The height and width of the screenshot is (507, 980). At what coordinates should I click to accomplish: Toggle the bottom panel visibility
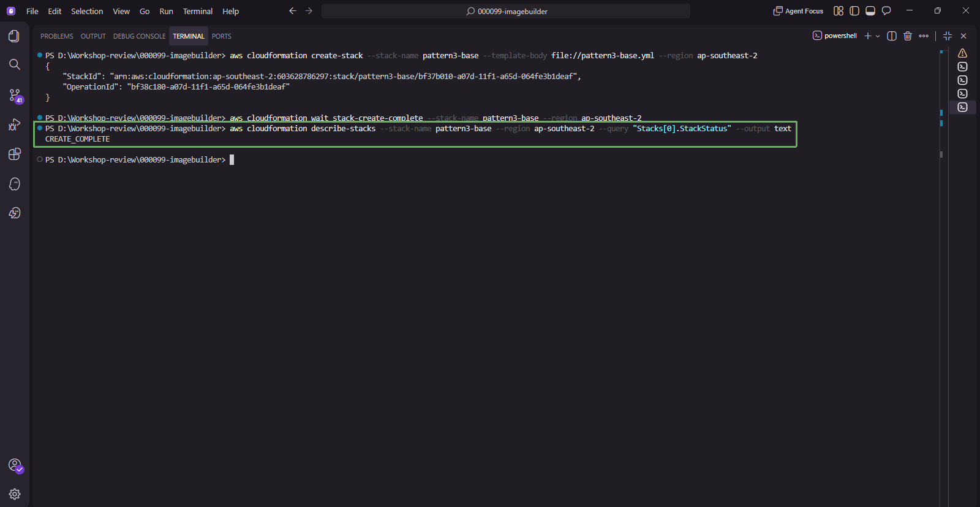click(x=870, y=11)
